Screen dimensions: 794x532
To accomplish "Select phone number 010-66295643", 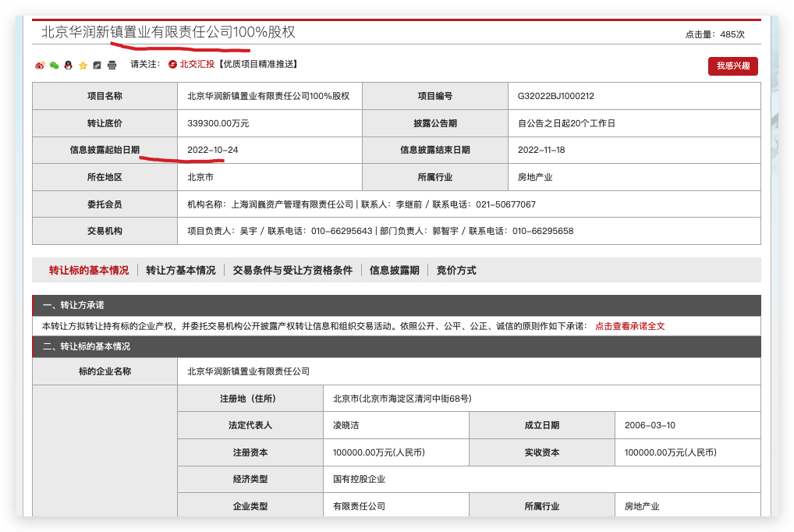I will [342, 231].
